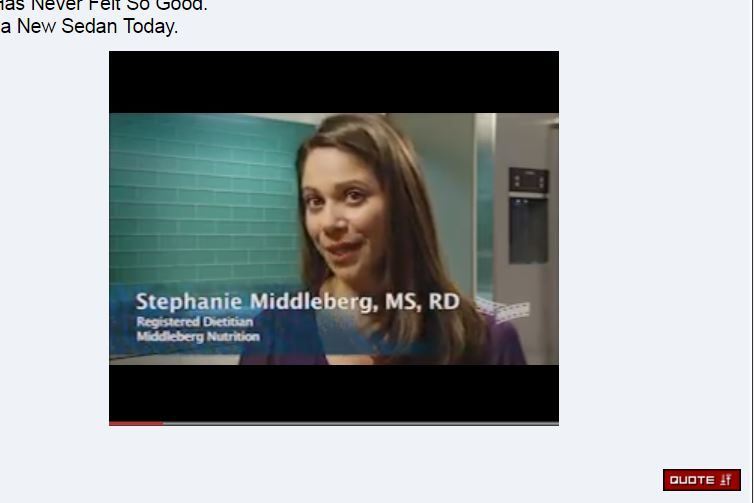Jump to the far end of the video progress bar

point(556,424)
